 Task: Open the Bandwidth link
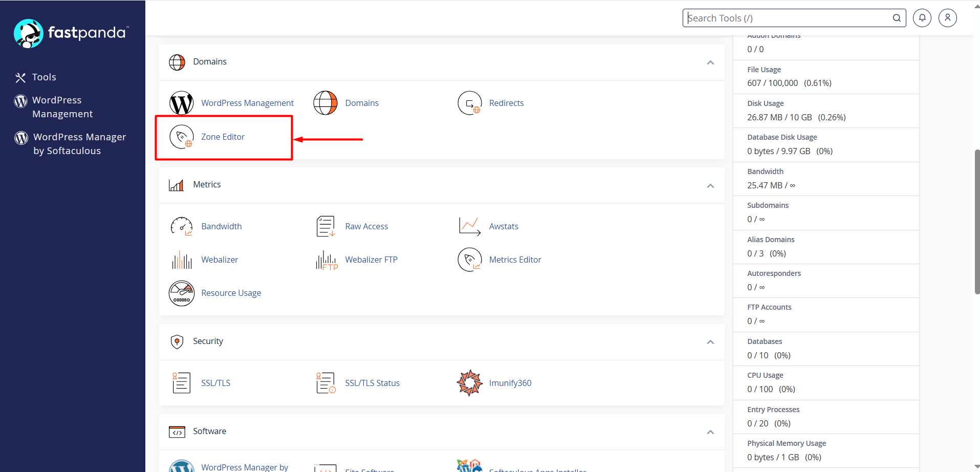click(x=221, y=226)
